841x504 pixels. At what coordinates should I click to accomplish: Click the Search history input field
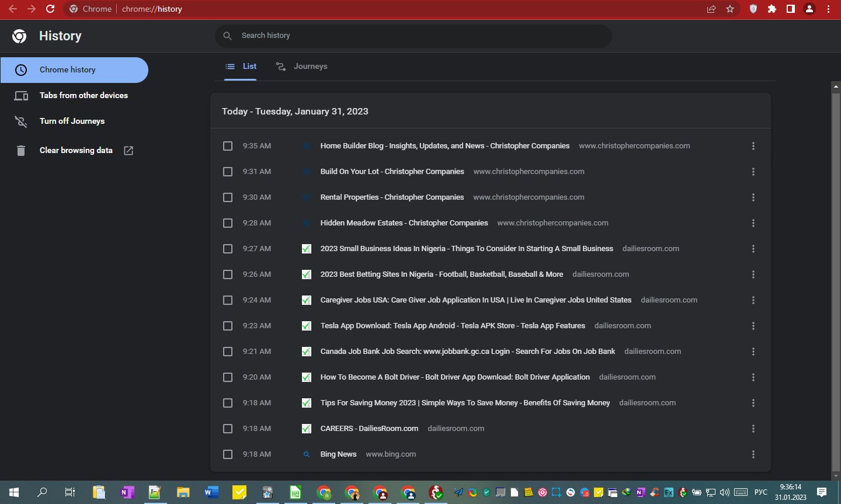tap(413, 36)
